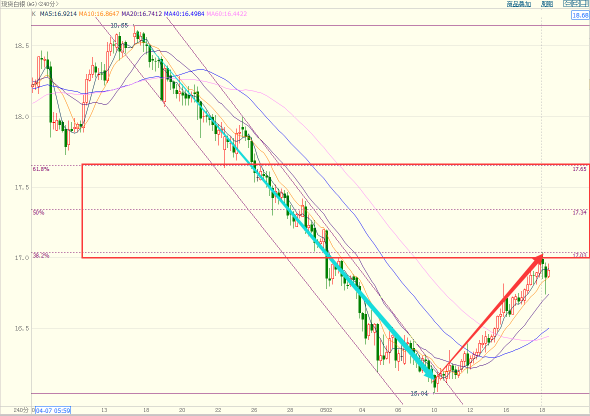
Task: Open the 商品叠加 overlay menu
Action: 519,4
